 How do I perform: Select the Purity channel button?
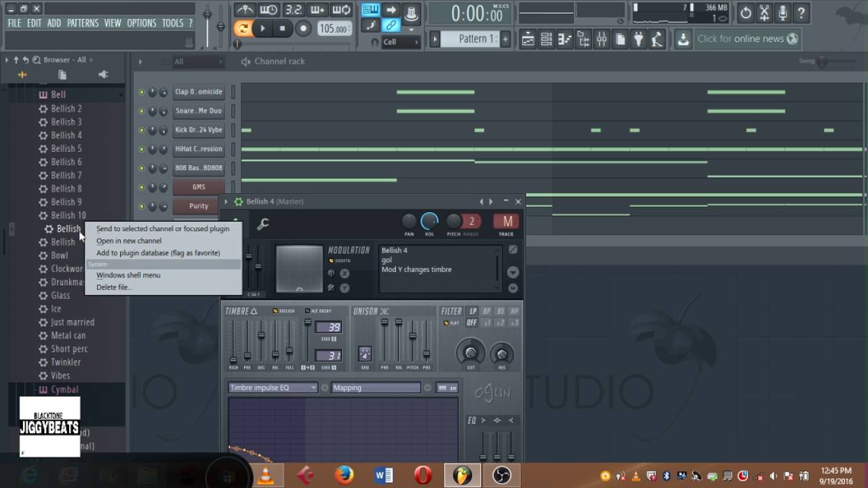point(199,206)
